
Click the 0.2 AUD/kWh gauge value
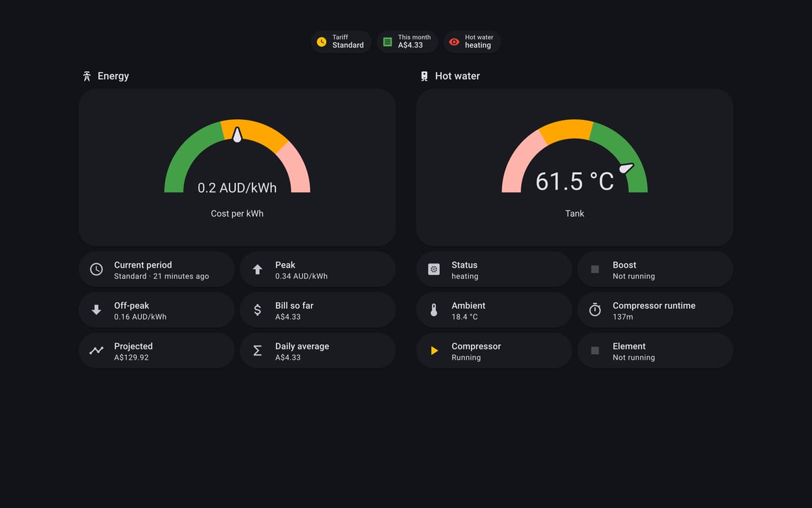[237, 188]
